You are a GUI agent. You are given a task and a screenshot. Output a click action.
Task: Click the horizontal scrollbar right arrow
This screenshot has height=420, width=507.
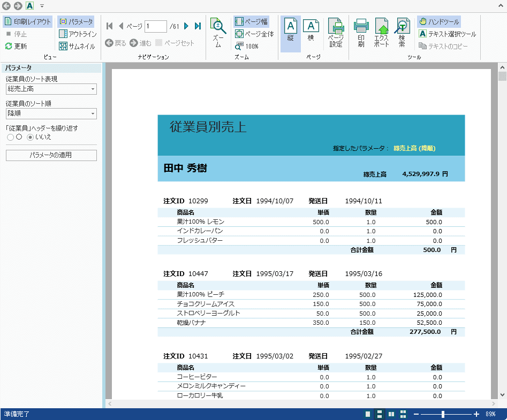click(494, 403)
